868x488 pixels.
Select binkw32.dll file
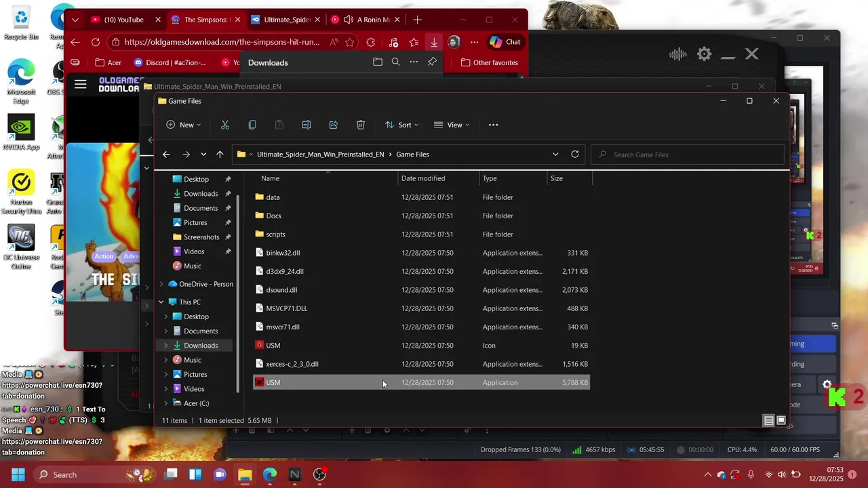(421, 253)
